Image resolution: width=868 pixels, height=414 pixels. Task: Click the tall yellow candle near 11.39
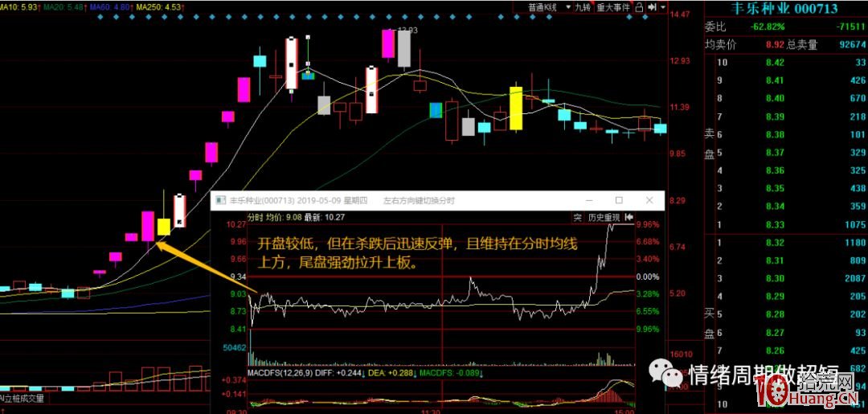click(x=516, y=108)
